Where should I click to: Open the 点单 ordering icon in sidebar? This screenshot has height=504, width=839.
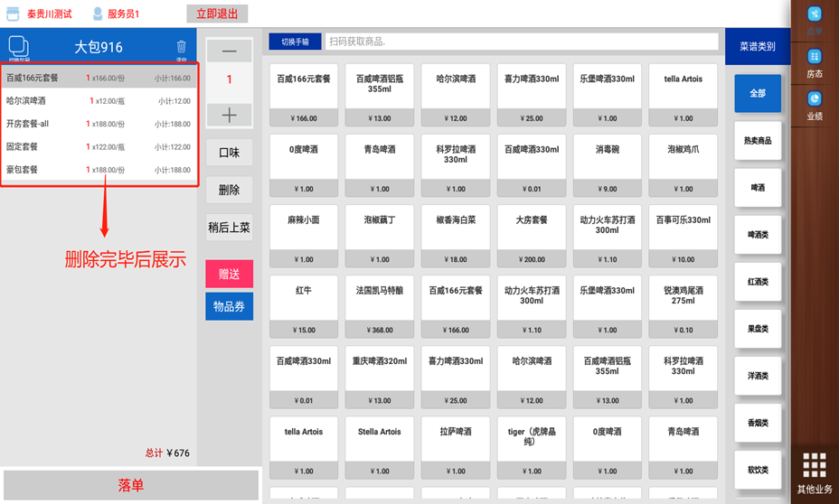[x=815, y=14]
